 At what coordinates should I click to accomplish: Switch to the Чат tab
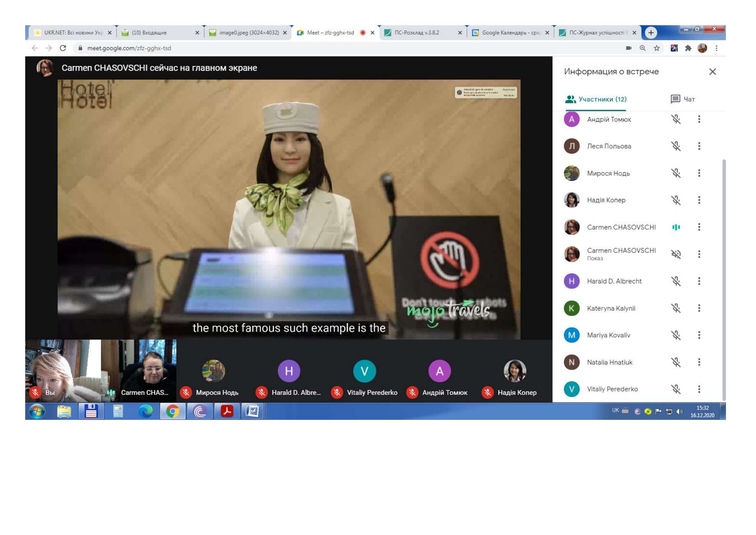tap(683, 99)
